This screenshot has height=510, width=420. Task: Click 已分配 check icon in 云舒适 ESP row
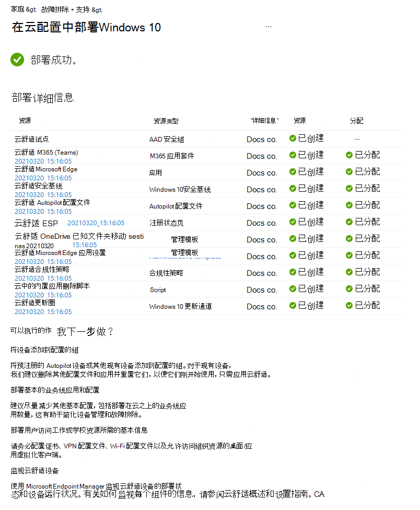pyautogui.click(x=349, y=222)
